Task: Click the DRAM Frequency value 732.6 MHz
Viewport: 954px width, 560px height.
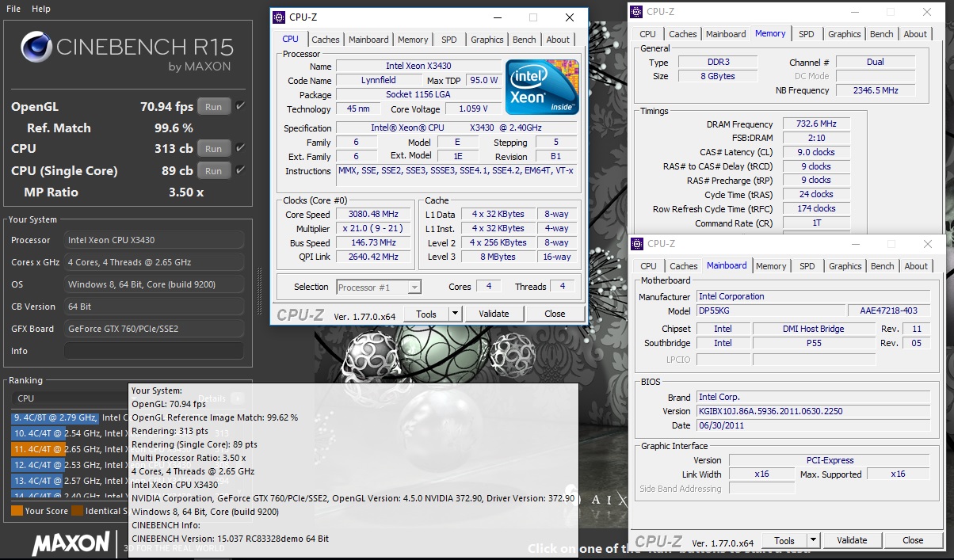Action: click(816, 124)
